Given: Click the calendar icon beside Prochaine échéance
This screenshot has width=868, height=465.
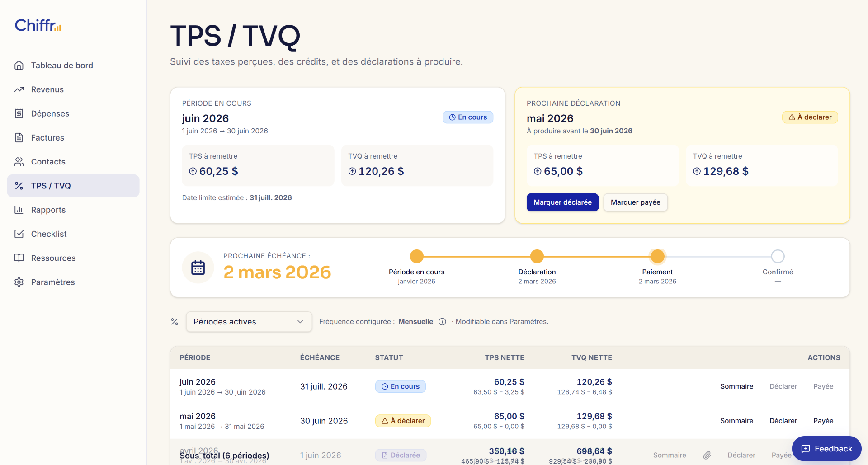Looking at the screenshot, I should pyautogui.click(x=198, y=268).
